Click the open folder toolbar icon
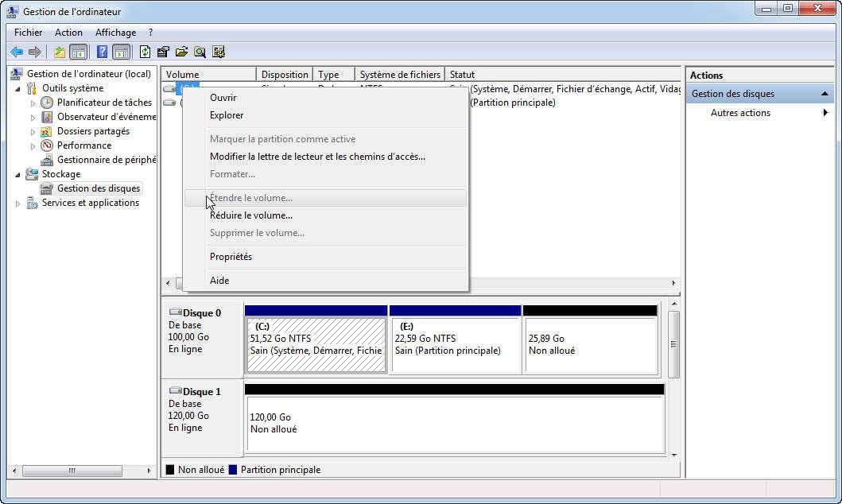This screenshot has height=504, width=842. tap(181, 52)
